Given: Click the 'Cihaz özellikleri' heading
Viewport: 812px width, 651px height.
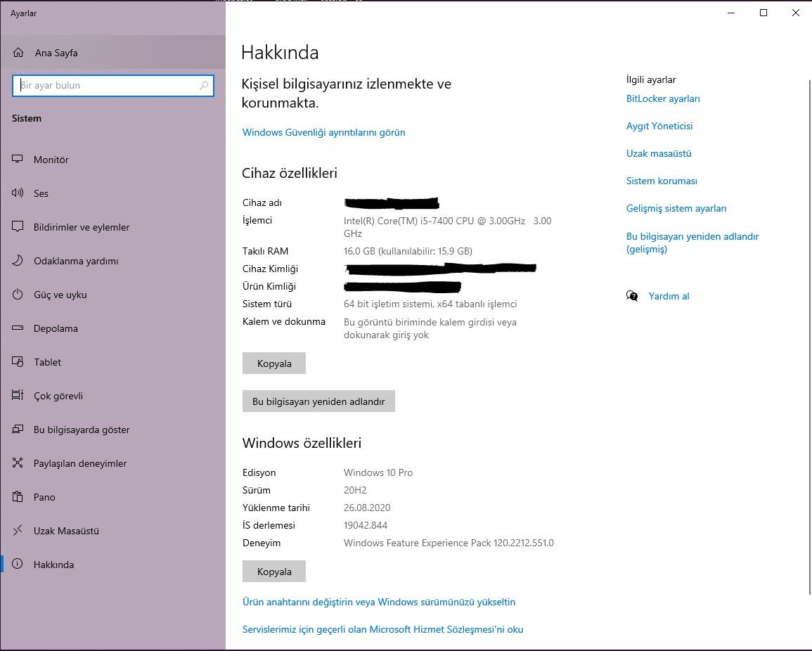Looking at the screenshot, I should point(290,173).
